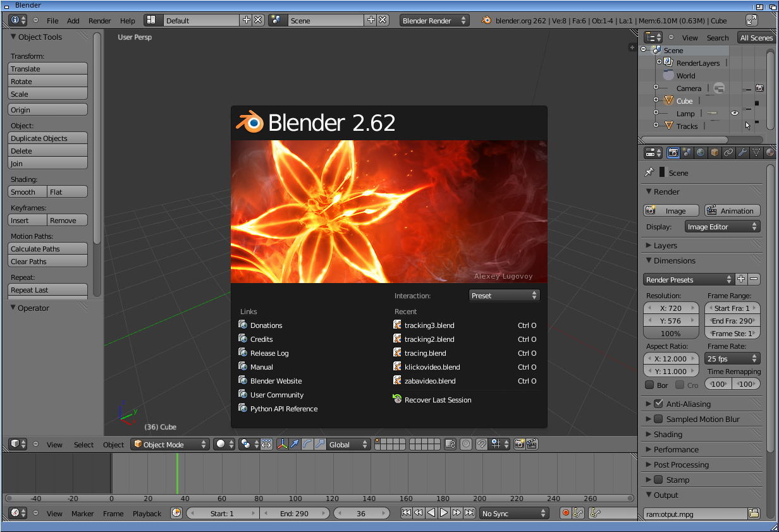
Task: Open the Object Mode dropdown
Action: click(x=169, y=444)
